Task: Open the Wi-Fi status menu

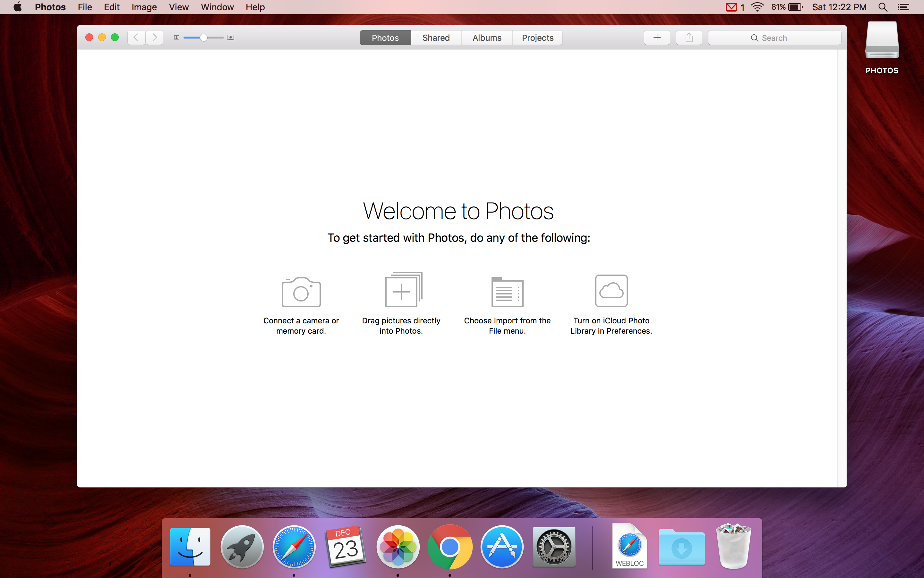Action: coord(757,7)
